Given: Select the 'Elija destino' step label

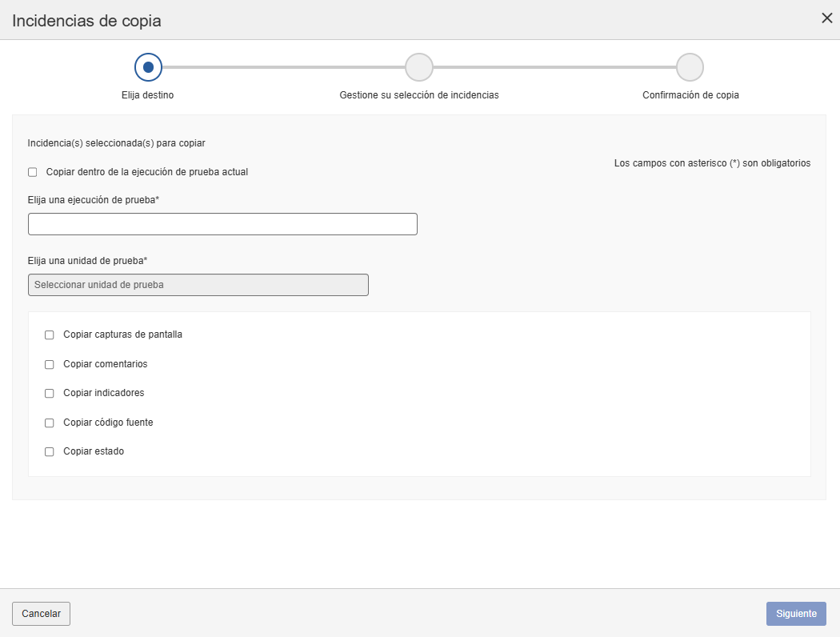Looking at the screenshot, I should [x=148, y=95].
